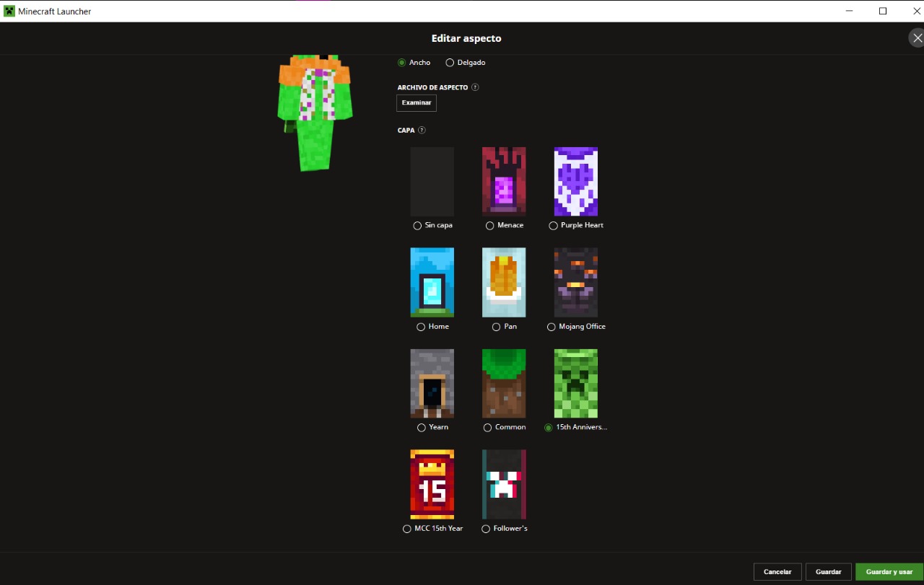This screenshot has width=924, height=585.
Task: Pick the creeper 15th Anniversary cape thumbnail
Action: (x=576, y=384)
